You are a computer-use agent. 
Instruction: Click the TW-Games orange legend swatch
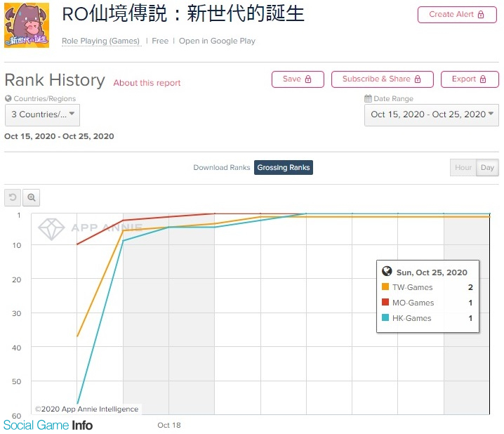[385, 287]
